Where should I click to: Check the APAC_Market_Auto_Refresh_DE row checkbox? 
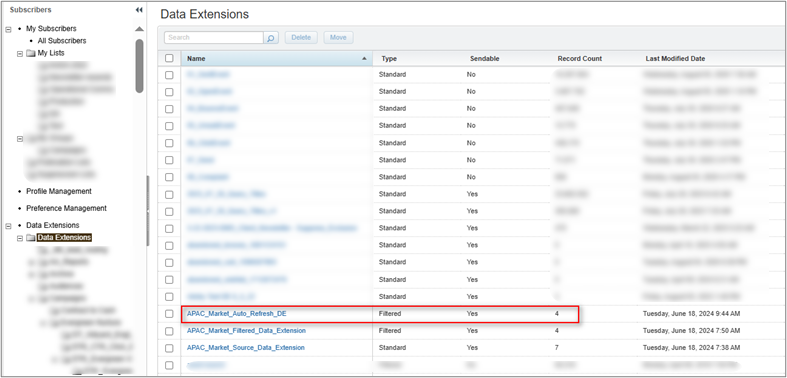(169, 314)
